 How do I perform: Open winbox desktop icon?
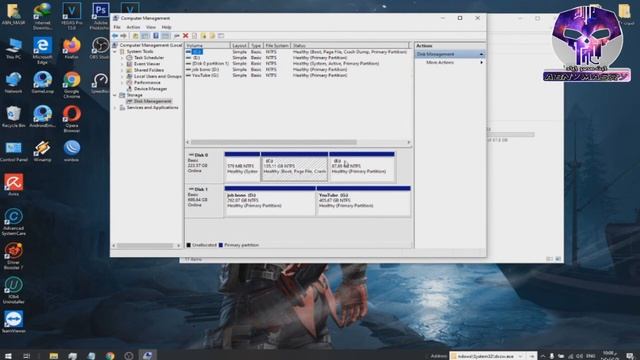coord(71,151)
